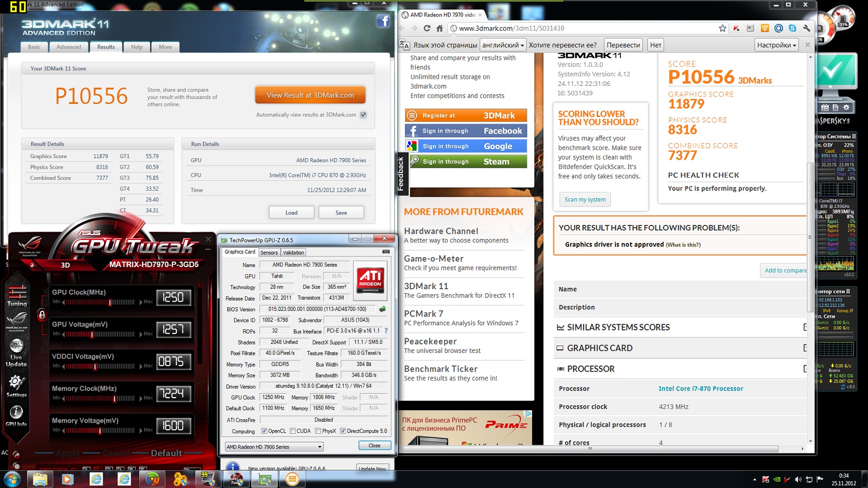The height and width of the screenshot is (488, 868).
Task: Adjust the GPU Clock(MHz) slider handle
Action: [x=110, y=302]
